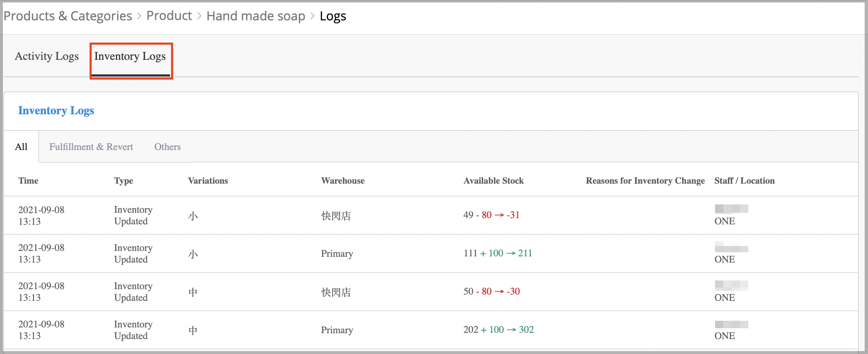Image resolution: width=868 pixels, height=354 pixels.
Task: Click the Warehouse column header
Action: coord(343,181)
